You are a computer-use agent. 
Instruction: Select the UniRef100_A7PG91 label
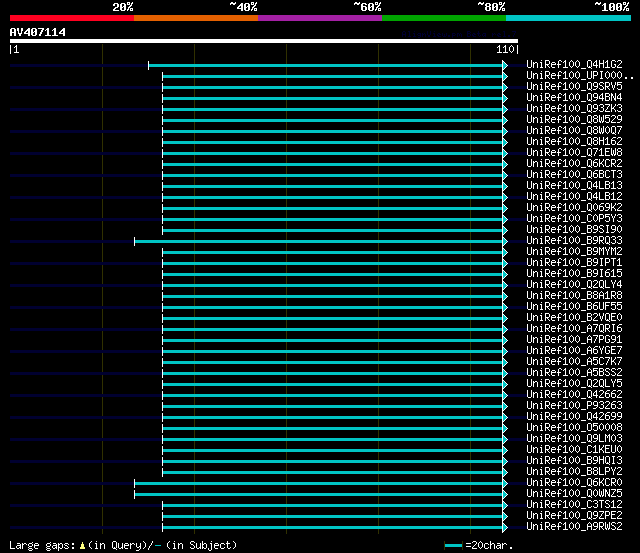(574, 340)
